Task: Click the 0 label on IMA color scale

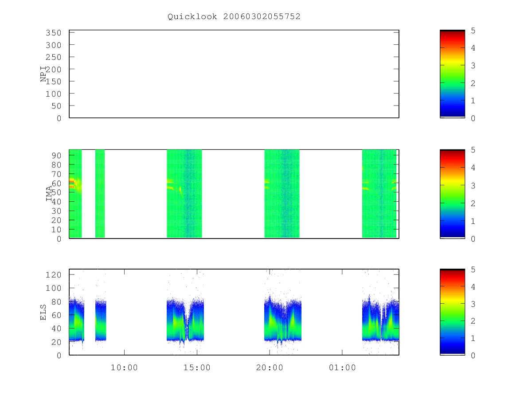Action: [473, 239]
